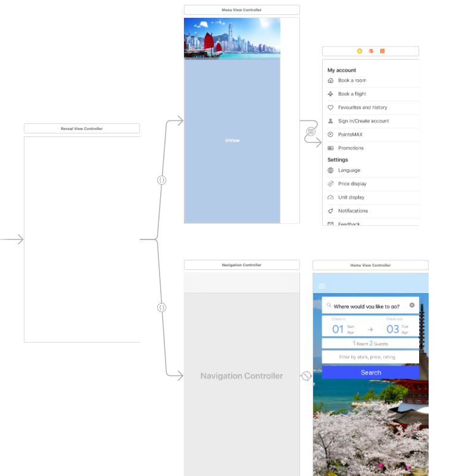Viewport: 459px width, 476px height.
Task: Click the Settings section header
Action: click(x=338, y=160)
